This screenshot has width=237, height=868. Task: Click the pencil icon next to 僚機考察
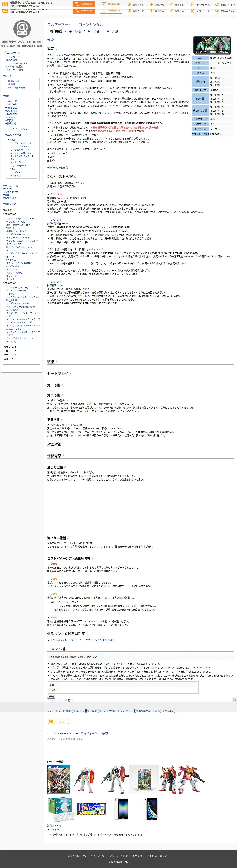click(63, 456)
